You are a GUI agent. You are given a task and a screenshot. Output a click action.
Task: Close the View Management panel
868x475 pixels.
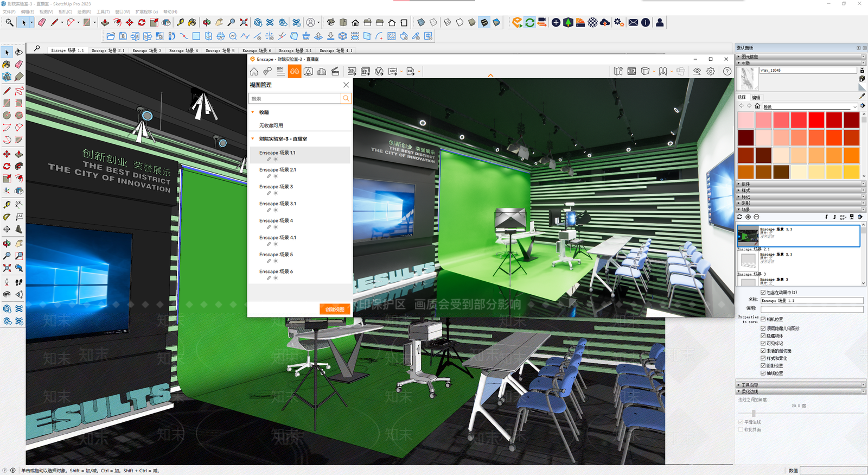pos(346,85)
